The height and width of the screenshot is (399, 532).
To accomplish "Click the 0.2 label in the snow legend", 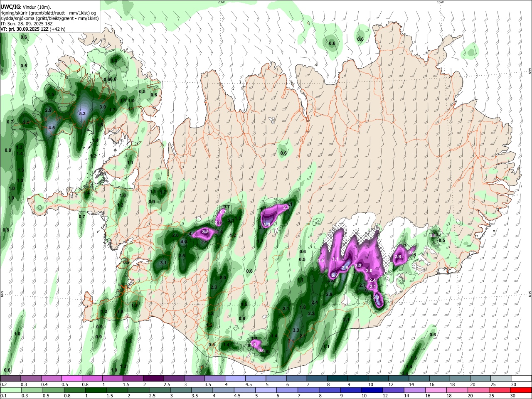I will click(x=3, y=384).
